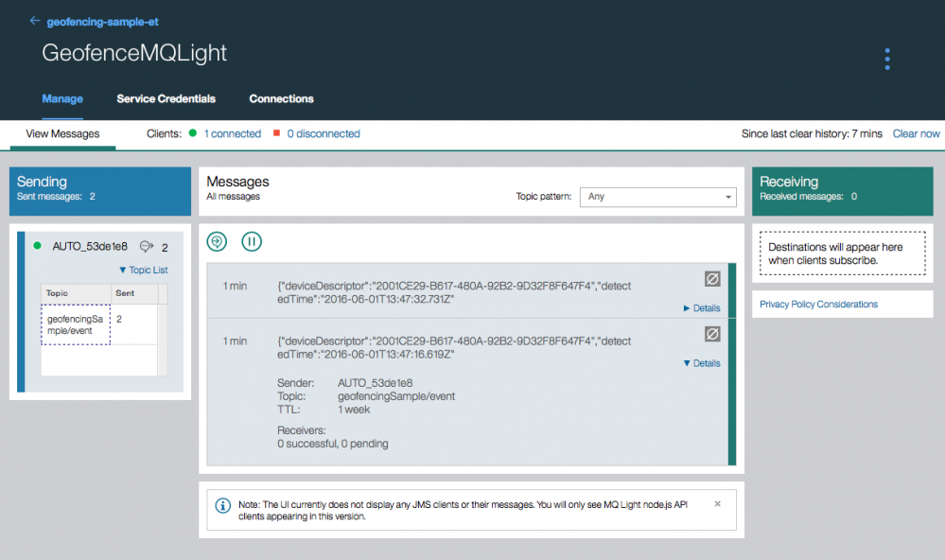Switch to the Service Credentials tab
Screen dimensions: 945x560
(166, 98)
